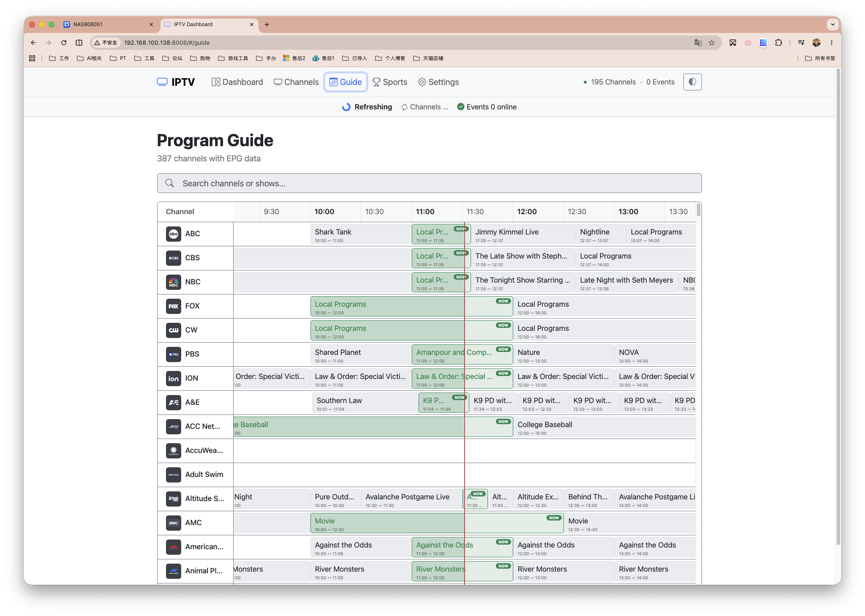Open the 游戏工具 bookmarks folder
Image resolution: width=865 pixels, height=616 pixels.
coord(233,58)
